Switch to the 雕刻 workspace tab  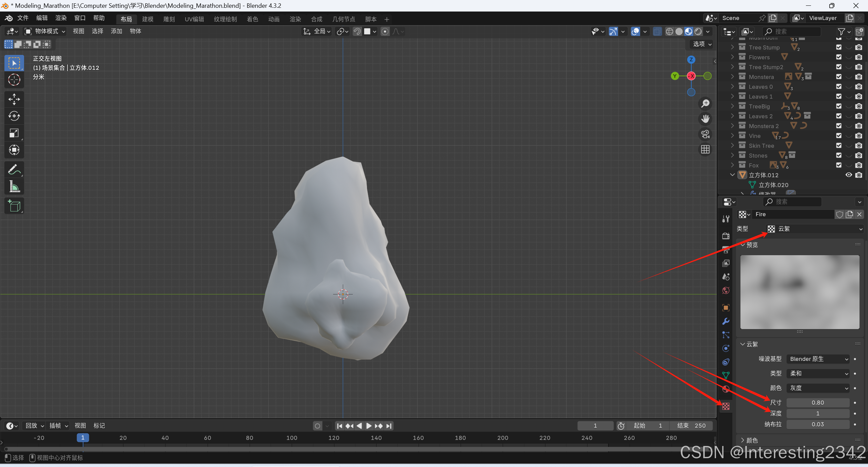click(169, 19)
